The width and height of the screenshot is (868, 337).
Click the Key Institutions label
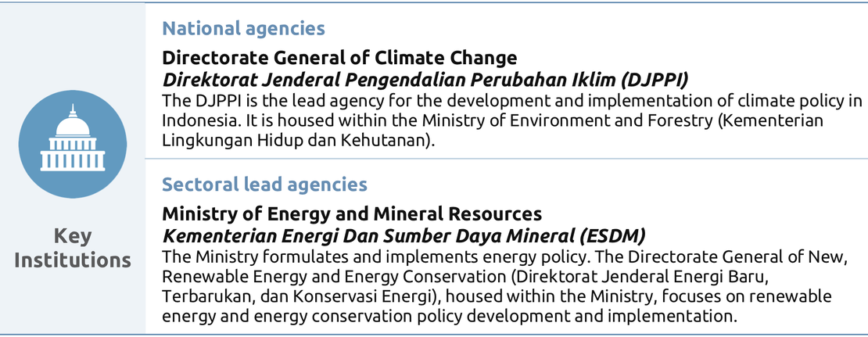73,248
